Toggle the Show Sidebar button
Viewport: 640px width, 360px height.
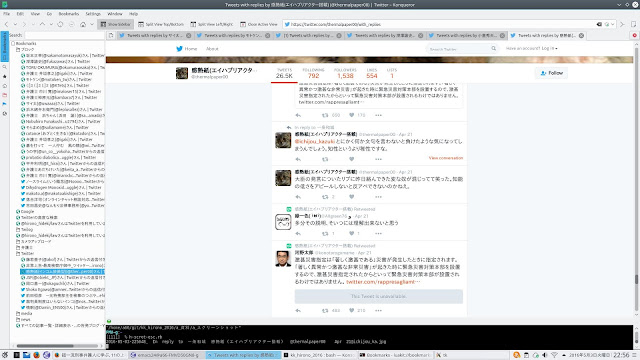[116, 24]
